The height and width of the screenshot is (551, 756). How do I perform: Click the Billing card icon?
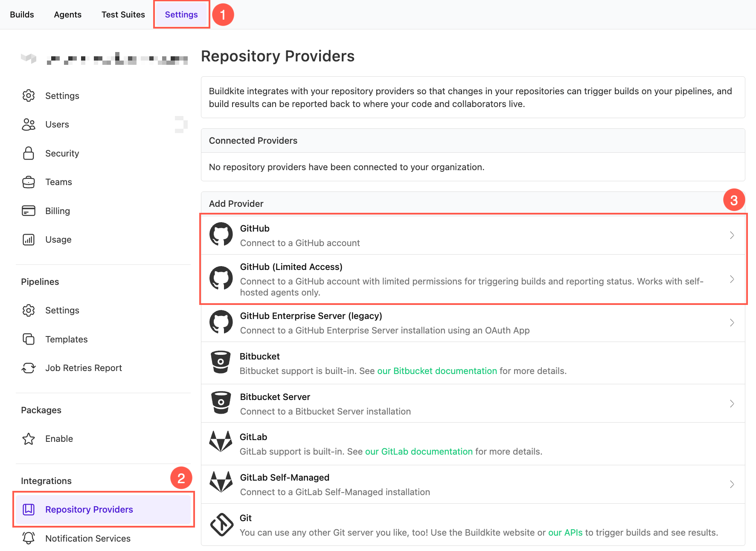(x=28, y=210)
